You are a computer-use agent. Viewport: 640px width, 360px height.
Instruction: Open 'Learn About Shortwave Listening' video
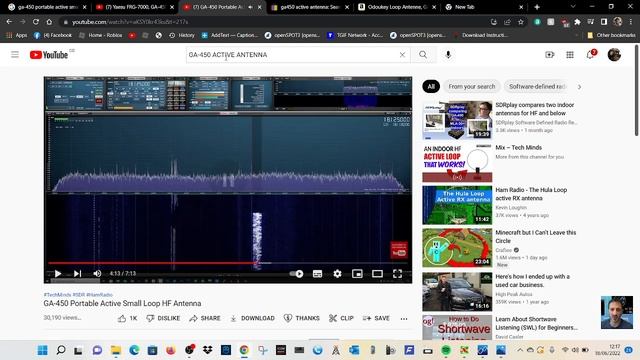(536, 323)
